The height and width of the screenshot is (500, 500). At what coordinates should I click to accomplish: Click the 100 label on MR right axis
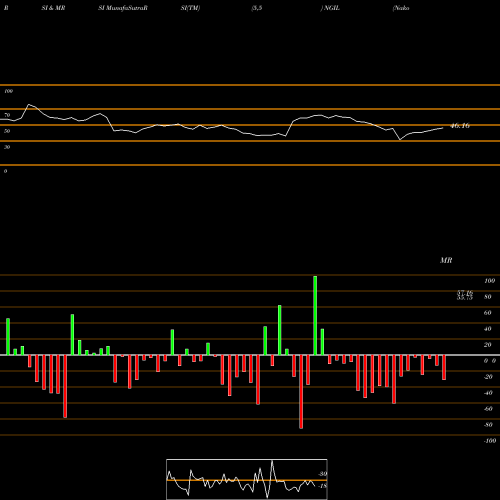pos(489,281)
